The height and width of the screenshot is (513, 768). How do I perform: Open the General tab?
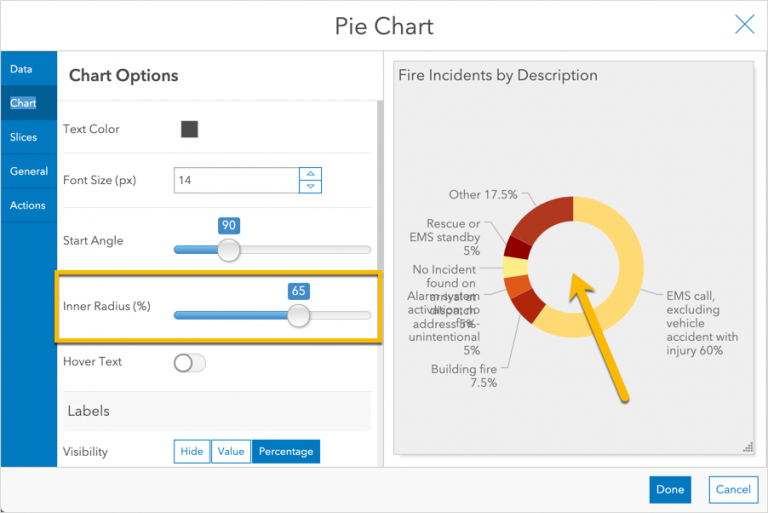coord(29,171)
